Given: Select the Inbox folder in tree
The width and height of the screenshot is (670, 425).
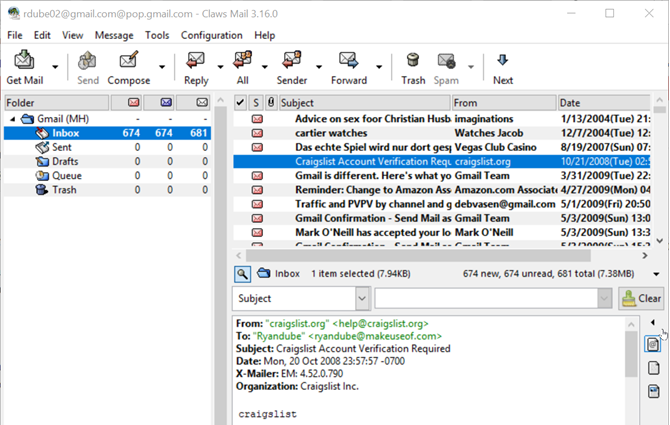Looking at the screenshot, I should 107,133.
